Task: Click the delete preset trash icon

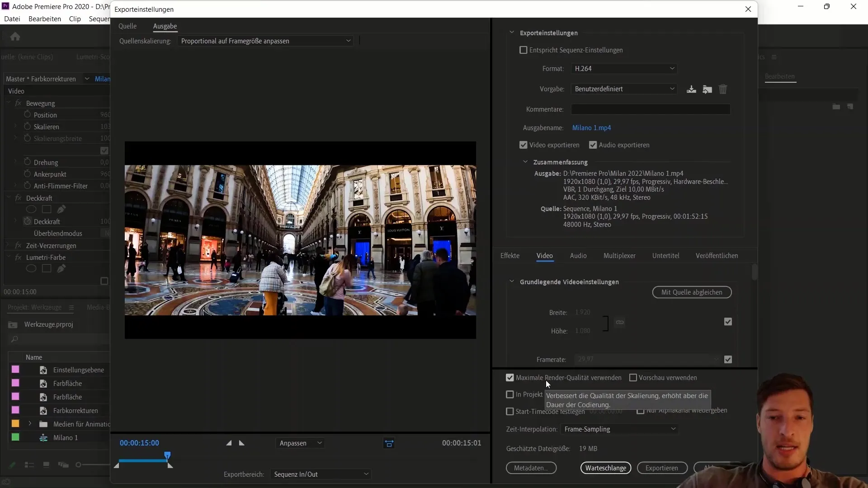Action: click(723, 89)
